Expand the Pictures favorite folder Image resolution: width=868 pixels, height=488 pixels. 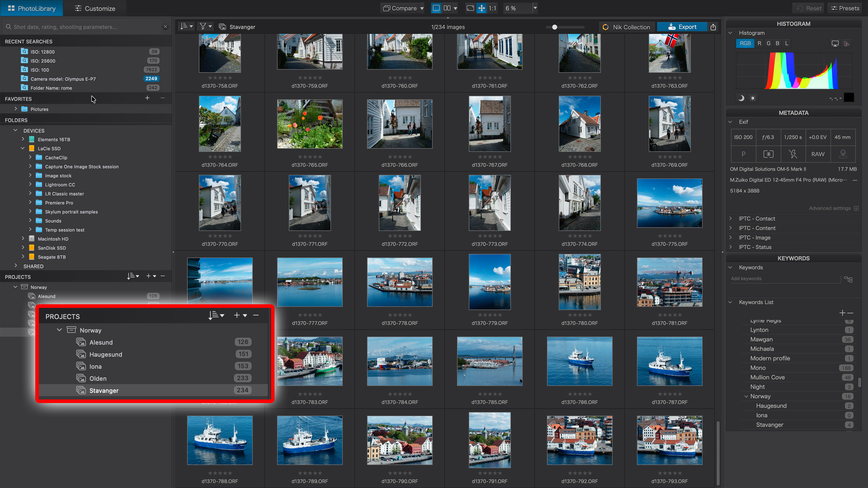pos(15,109)
